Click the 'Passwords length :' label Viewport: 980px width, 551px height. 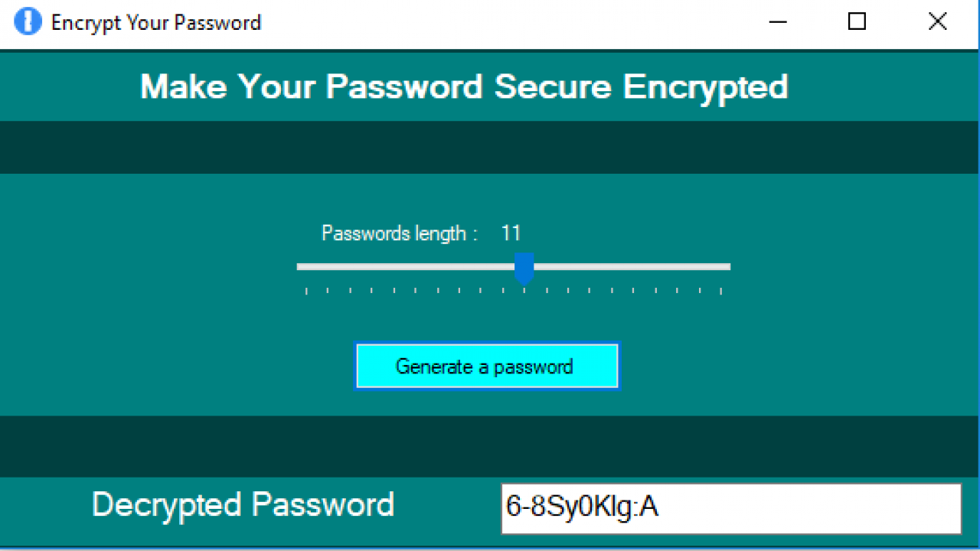coord(399,233)
